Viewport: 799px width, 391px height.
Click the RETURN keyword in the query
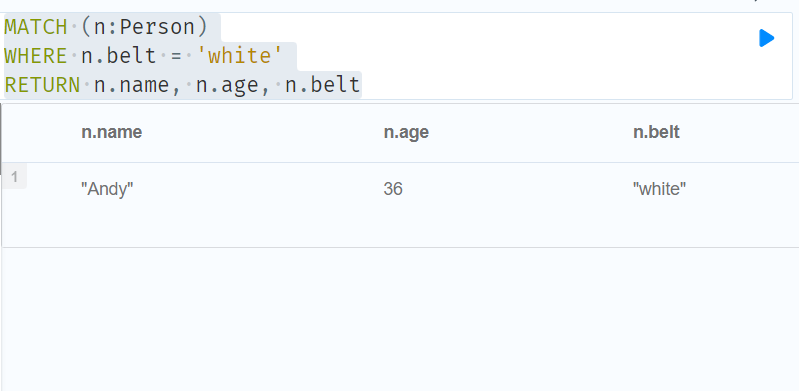(42, 85)
